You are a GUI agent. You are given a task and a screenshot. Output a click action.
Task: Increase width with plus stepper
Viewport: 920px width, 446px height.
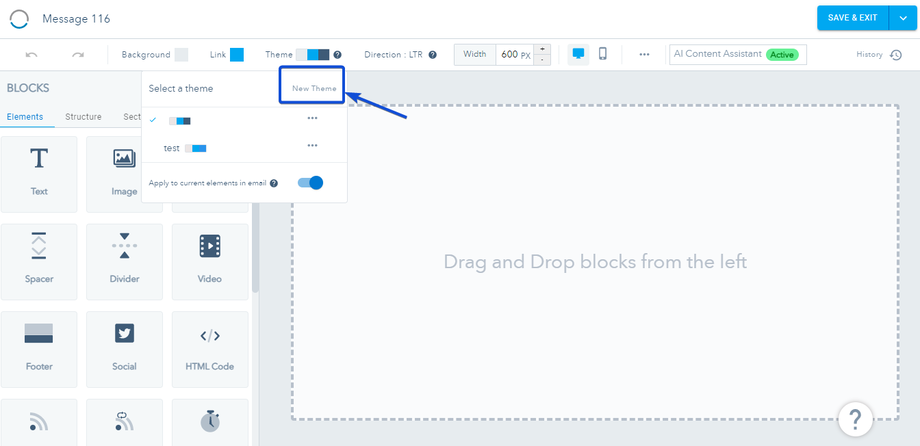click(543, 49)
